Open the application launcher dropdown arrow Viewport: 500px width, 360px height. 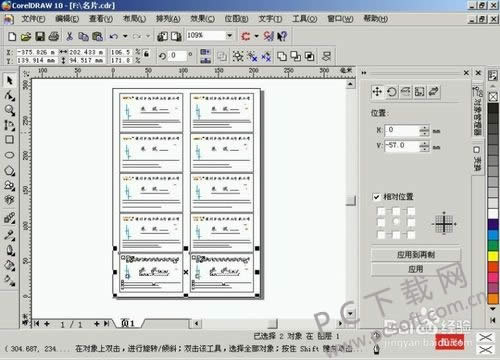[256, 36]
